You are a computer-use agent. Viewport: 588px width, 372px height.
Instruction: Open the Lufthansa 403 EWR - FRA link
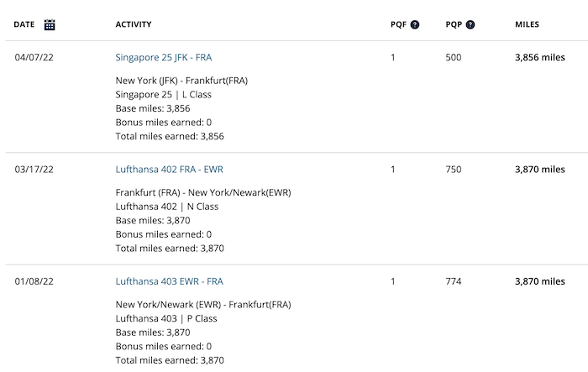pos(170,281)
